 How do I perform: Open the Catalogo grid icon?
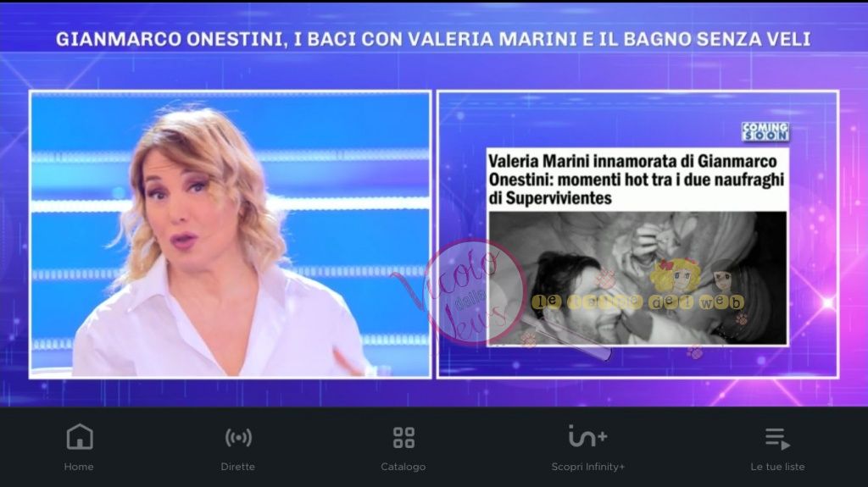coord(403,437)
